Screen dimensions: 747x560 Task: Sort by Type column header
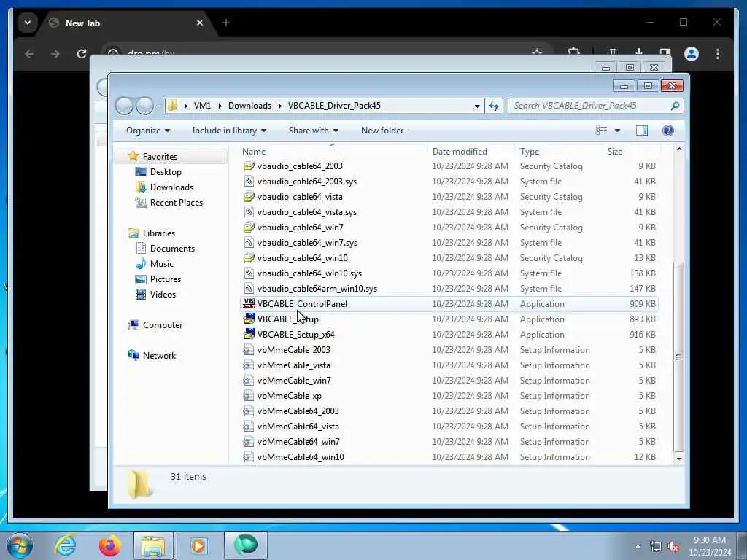click(530, 152)
